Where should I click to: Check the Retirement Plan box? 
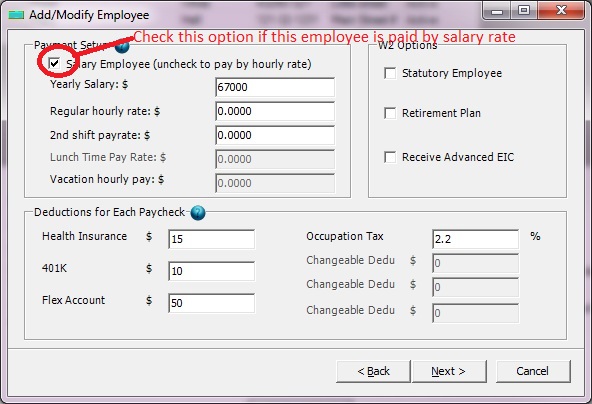pos(390,113)
